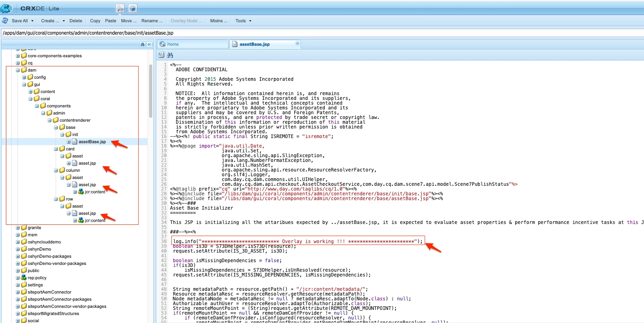Click the file icon of card asset.jsp
The width and height of the screenshot is (644, 323).
[x=74, y=163]
